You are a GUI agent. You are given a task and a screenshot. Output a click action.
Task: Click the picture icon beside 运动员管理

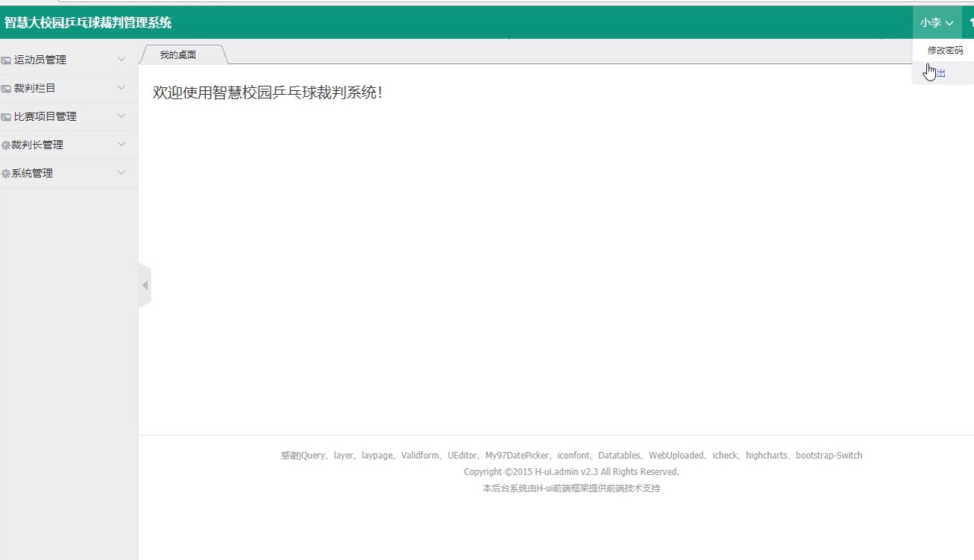[6, 60]
